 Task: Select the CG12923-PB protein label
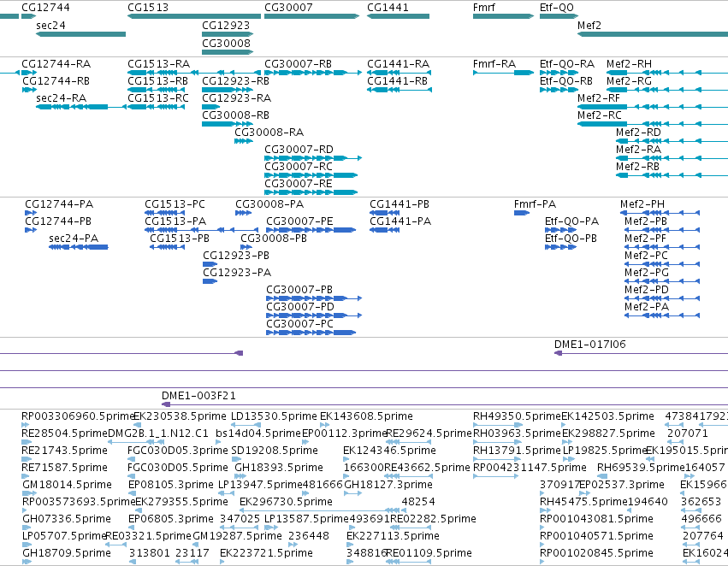(x=236, y=255)
